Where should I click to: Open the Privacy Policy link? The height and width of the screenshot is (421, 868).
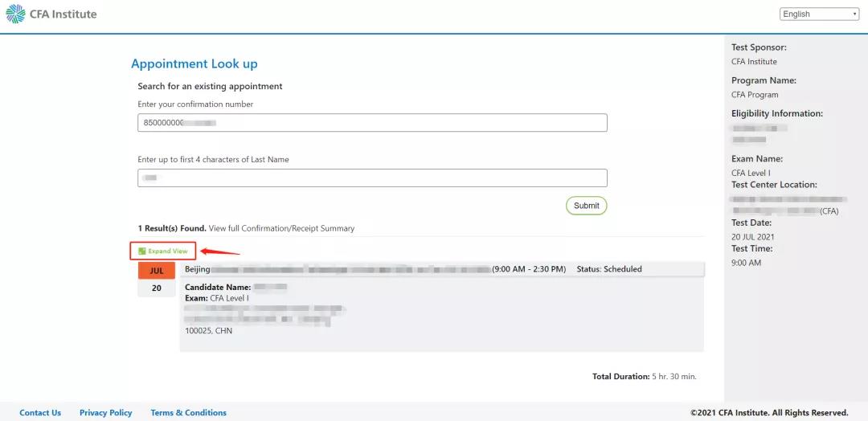pyautogui.click(x=106, y=413)
